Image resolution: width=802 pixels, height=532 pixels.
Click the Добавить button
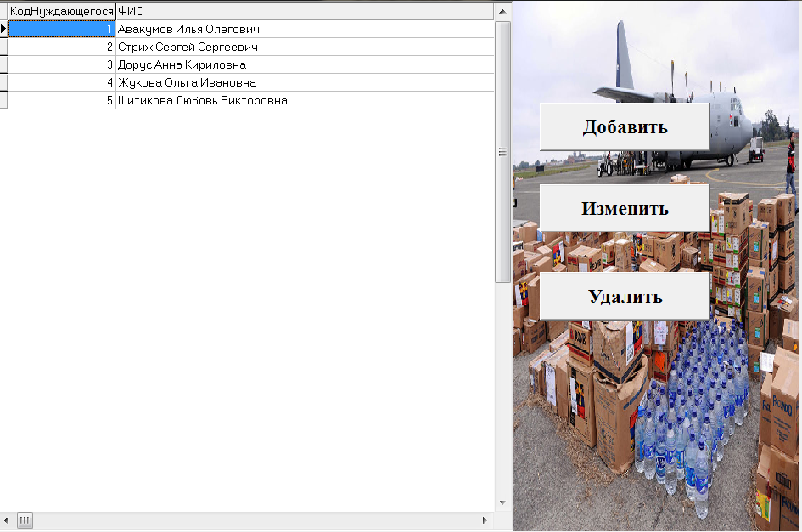(624, 127)
